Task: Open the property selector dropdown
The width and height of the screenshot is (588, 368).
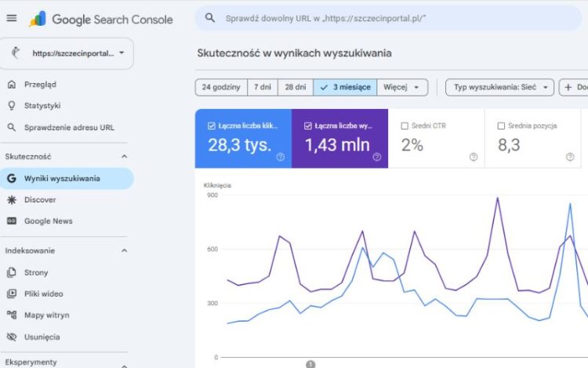Action: point(67,53)
